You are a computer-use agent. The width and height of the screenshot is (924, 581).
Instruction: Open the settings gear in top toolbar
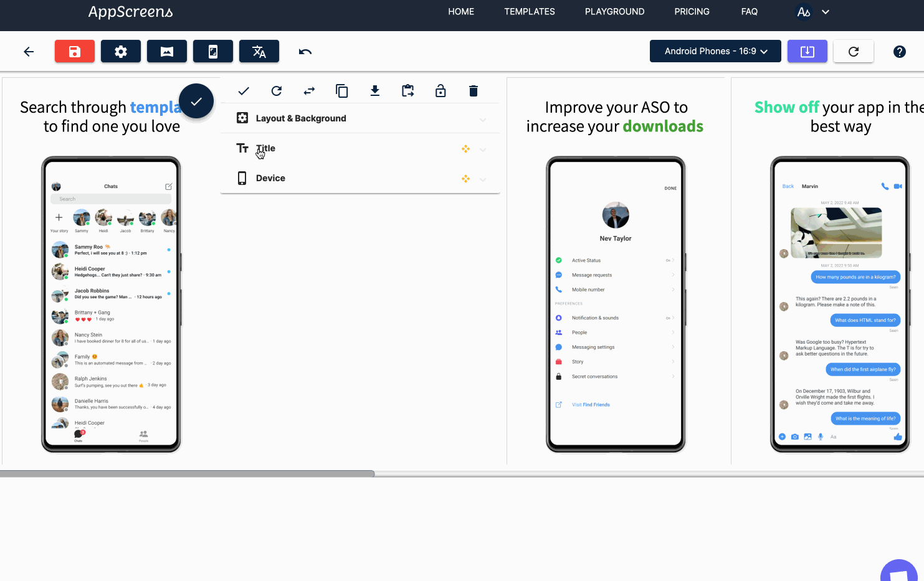point(120,51)
